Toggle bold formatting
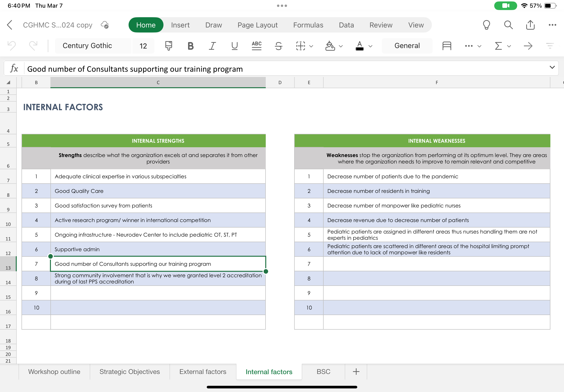 tap(190, 46)
